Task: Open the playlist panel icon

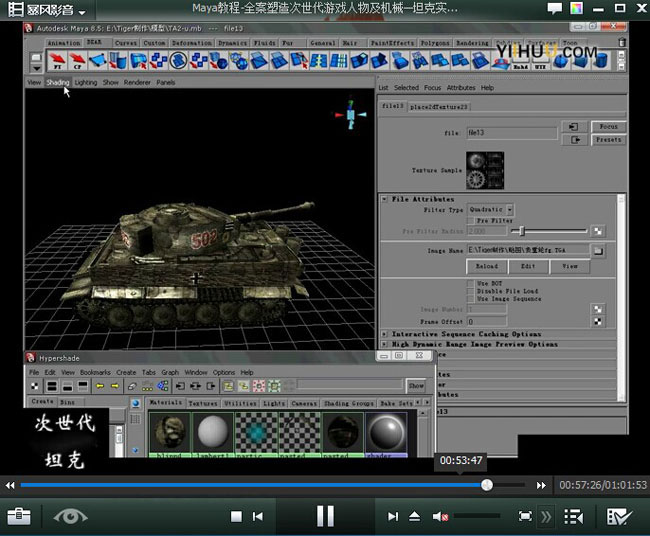Action: click(x=574, y=517)
